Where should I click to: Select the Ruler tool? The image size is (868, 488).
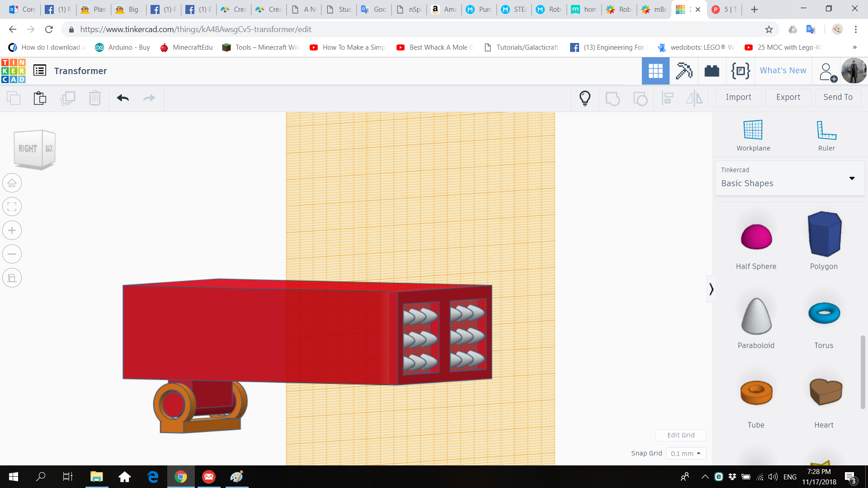(x=826, y=130)
